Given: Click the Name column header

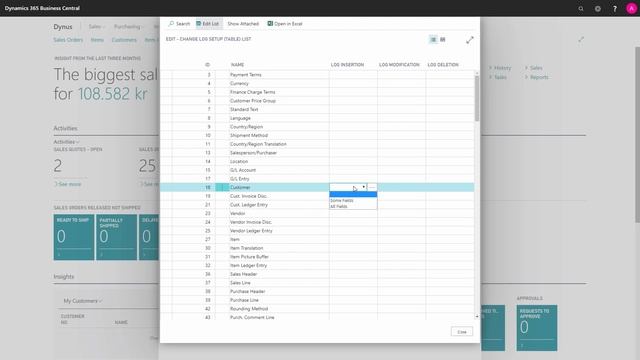Looking at the screenshot, I should coord(238,65).
